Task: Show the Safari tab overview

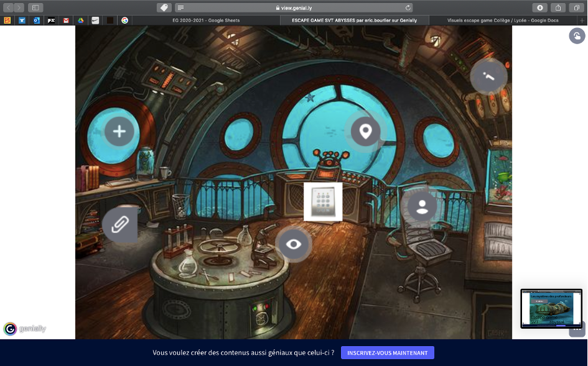Action: [x=576, y=7]
